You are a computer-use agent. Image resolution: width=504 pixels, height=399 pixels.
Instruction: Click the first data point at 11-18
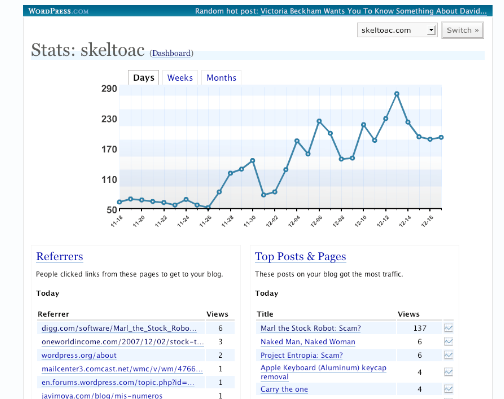coord(120,202)
